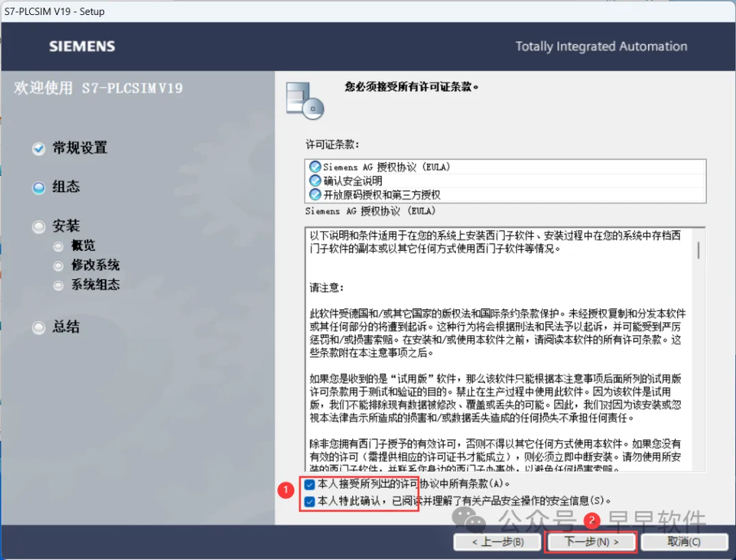Toggle 本人特此确认 safety information checkbox

click(x=309, y=501)
